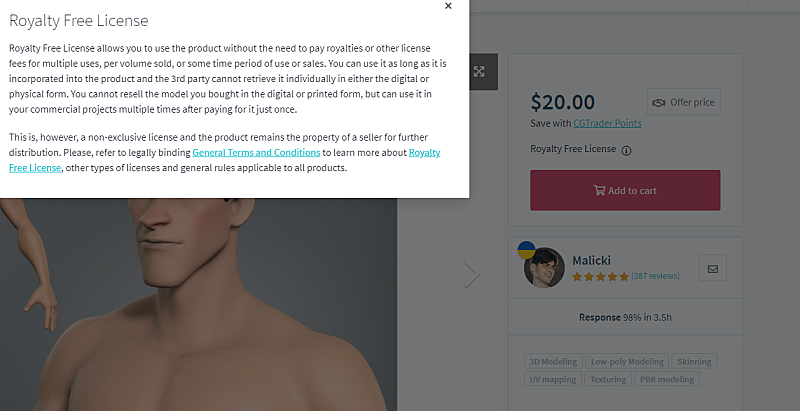Open Royalty Free License link in popup
This screenshot has height=411, width=800.
coord(424,153)
